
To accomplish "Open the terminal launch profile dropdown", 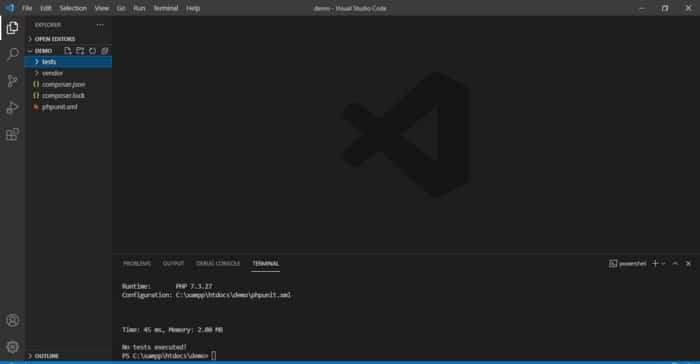I will (663, 264).
